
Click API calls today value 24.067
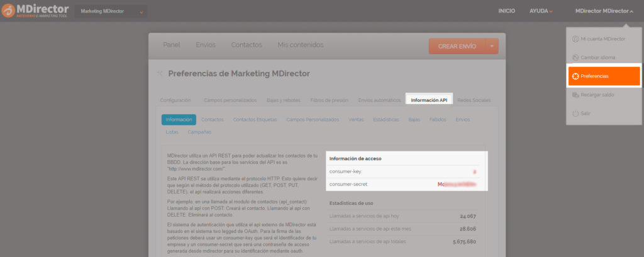pos(468,216)
